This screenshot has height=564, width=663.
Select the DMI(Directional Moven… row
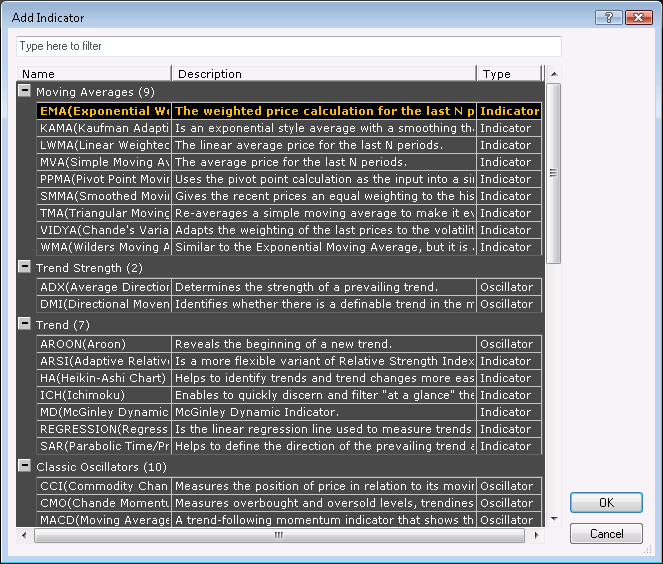[x=289, y=304]
